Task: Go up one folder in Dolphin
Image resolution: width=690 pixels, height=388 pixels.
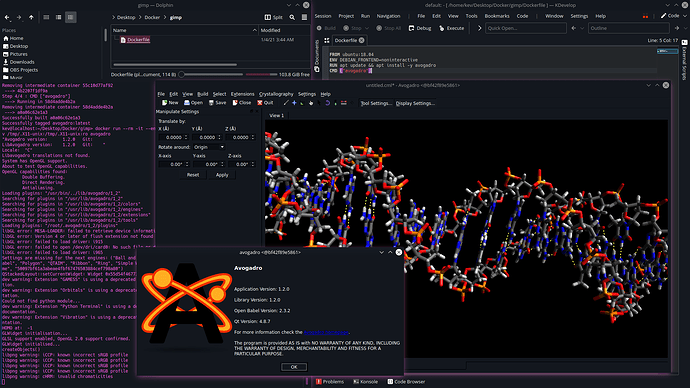Action: 31,17
